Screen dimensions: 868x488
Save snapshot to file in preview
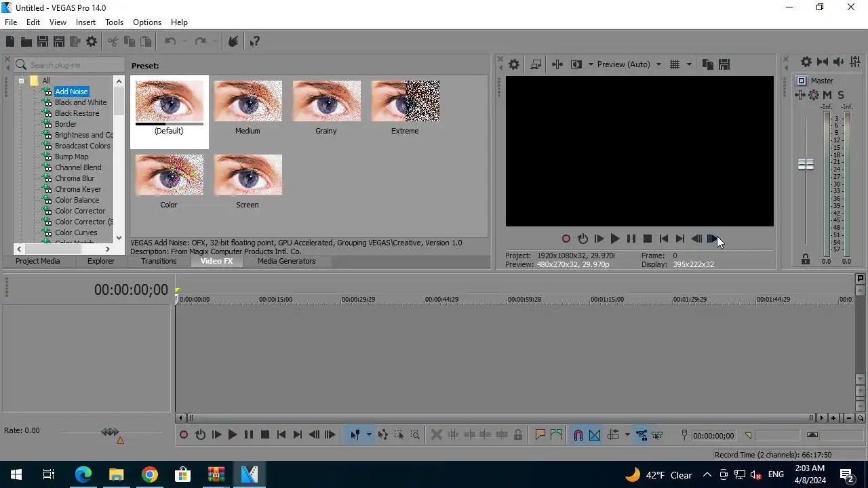(724, 64)
